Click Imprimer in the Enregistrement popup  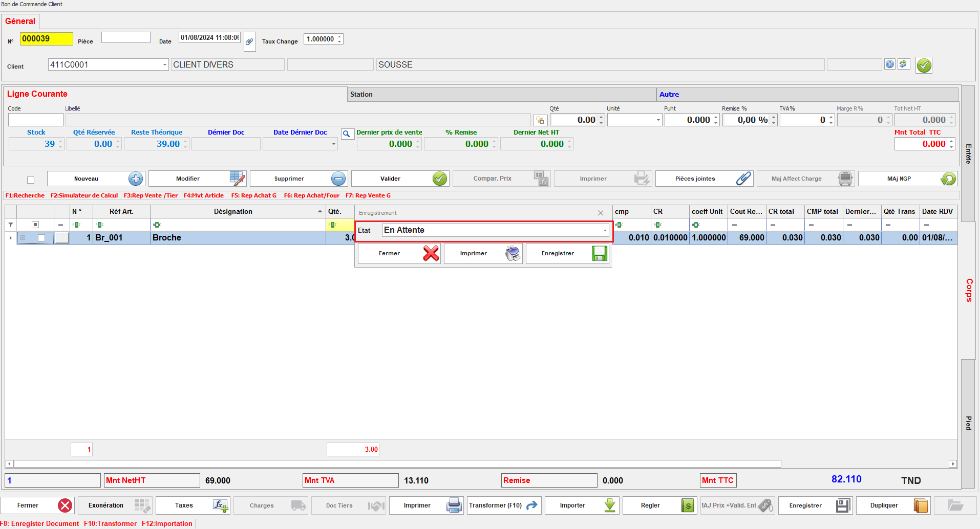[483, 253]
